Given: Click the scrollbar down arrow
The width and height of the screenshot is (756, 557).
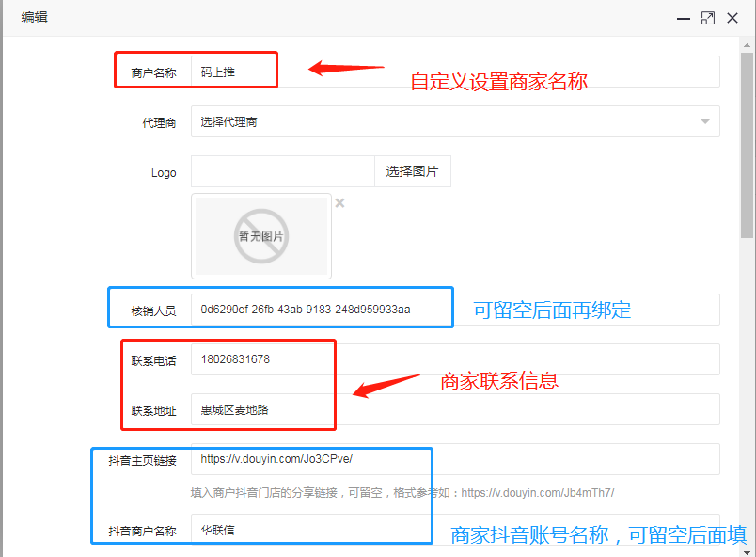Looking at the screenshot, I should point(747,552).
